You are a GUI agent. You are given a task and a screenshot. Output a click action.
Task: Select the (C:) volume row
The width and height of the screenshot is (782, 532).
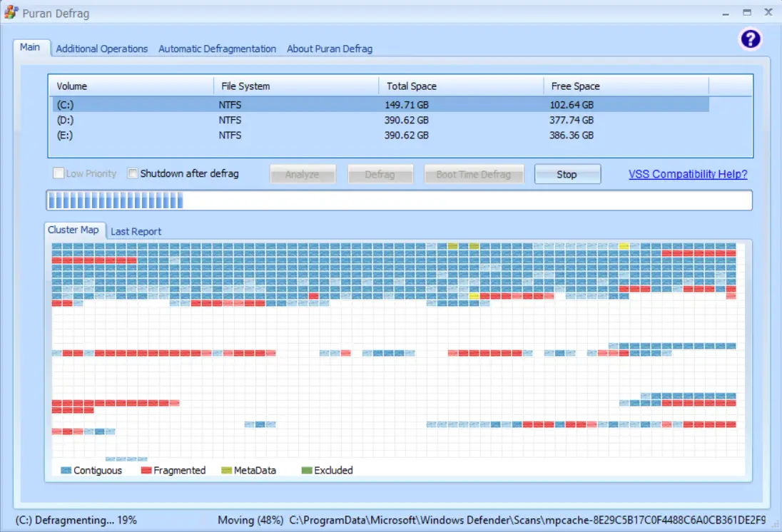(x=379, y=105)
